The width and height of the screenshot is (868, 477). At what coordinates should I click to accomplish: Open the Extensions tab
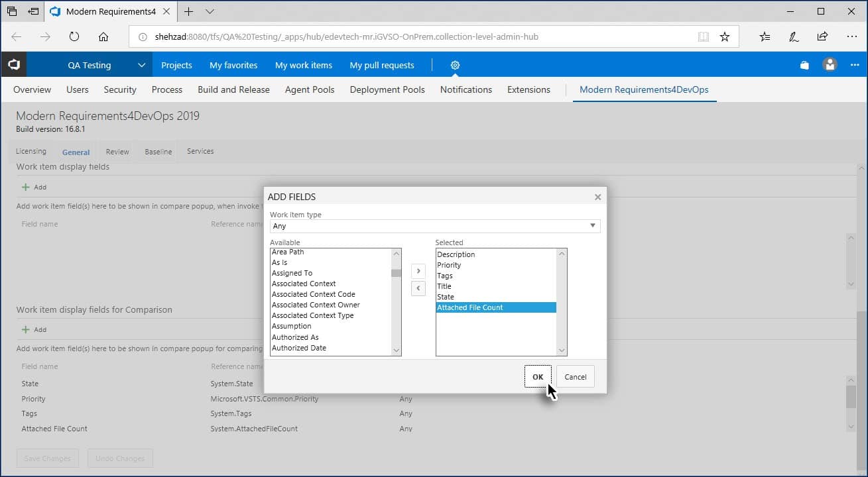528,89
